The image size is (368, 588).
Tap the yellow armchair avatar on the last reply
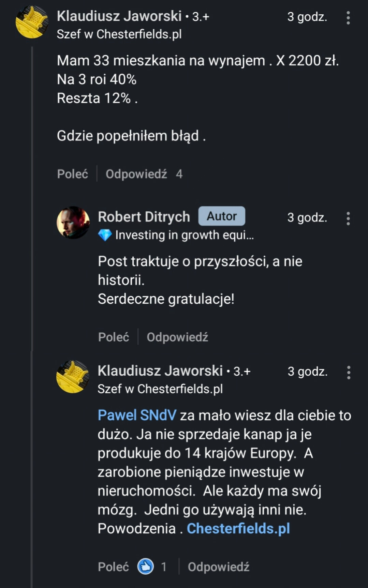[73, 377]
